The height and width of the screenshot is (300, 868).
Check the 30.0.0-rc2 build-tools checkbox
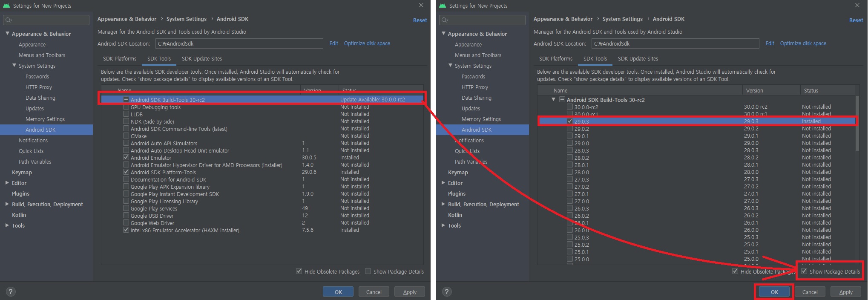[x=570, y=107]
